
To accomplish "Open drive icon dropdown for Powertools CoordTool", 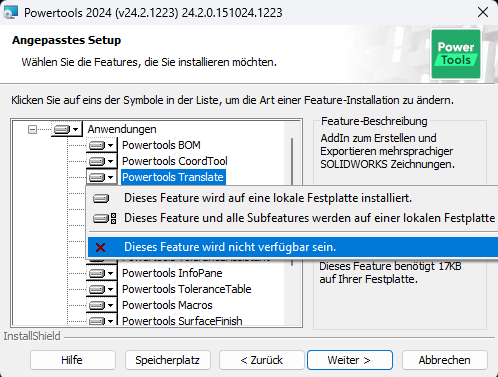I will [x=102, y=161].
